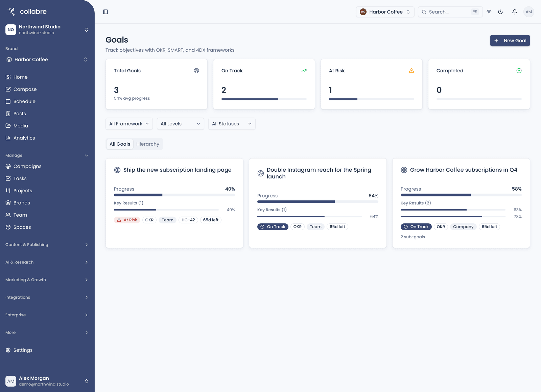Click target icon on Grow Harbor Coffee goal

pyautogui.click(x=404, y=170)
